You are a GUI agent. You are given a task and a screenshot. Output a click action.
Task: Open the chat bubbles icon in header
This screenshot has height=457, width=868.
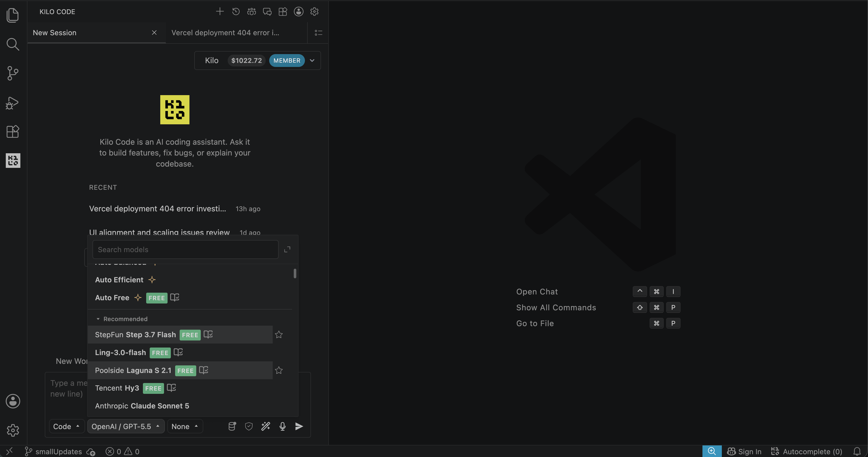pos(267,12)
